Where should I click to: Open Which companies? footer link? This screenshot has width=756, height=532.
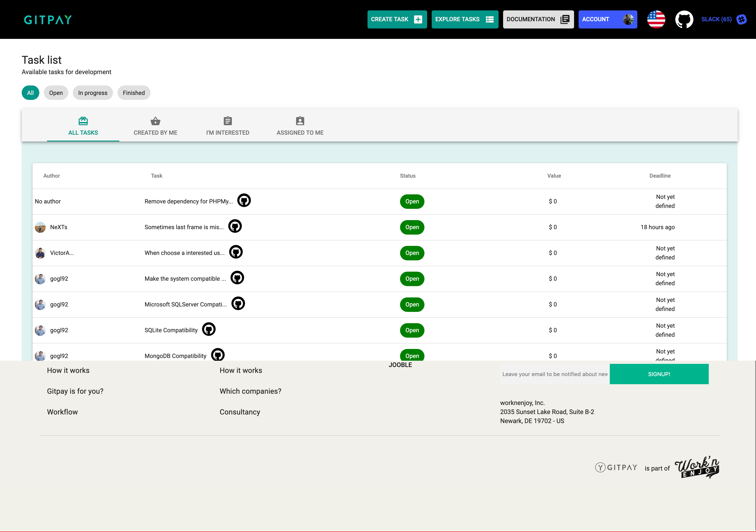(x=250, y=391)
